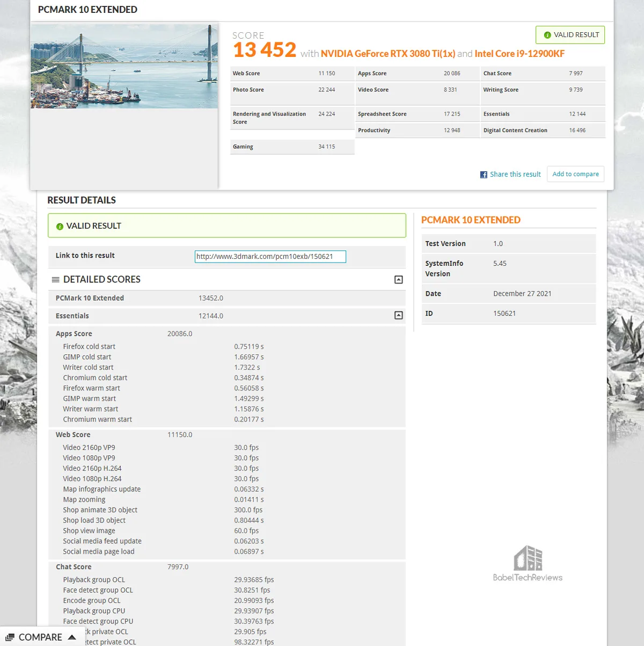Click the GIMP cold start row
The width and height of the screenshot is (644, 646).
(x=227, y=357)
